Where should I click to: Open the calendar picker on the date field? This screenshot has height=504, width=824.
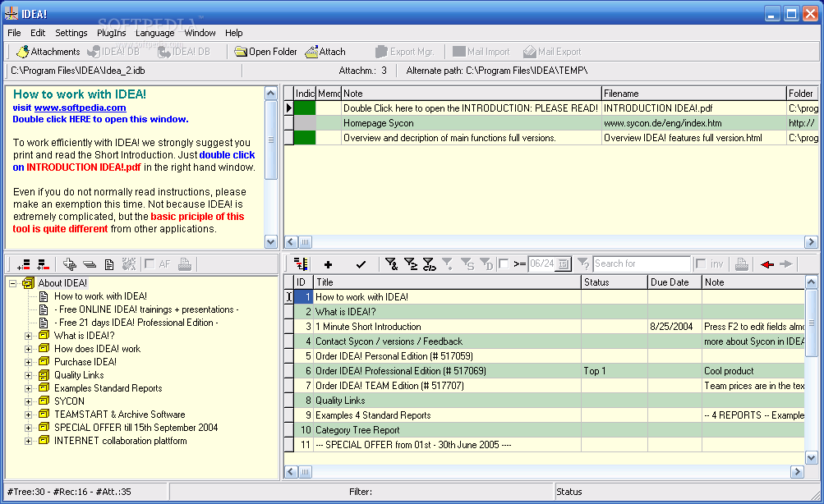tap(564, 263)
